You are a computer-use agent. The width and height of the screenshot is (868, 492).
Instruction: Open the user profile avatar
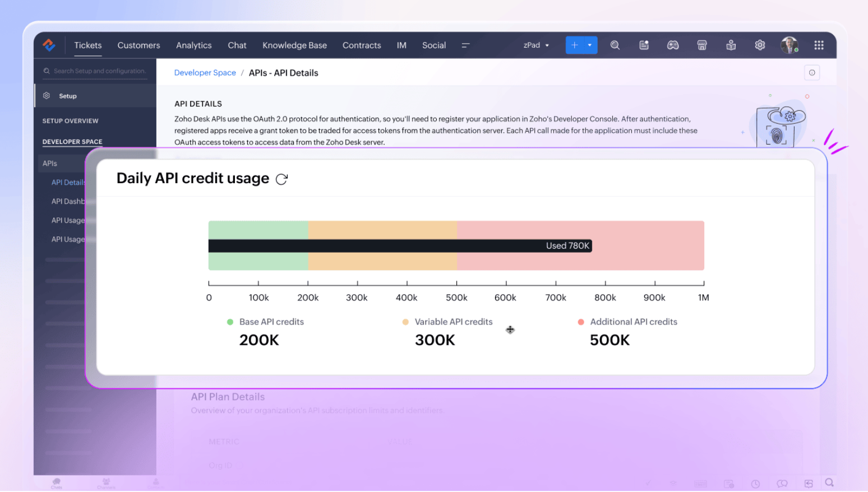[x=789, y=45]
